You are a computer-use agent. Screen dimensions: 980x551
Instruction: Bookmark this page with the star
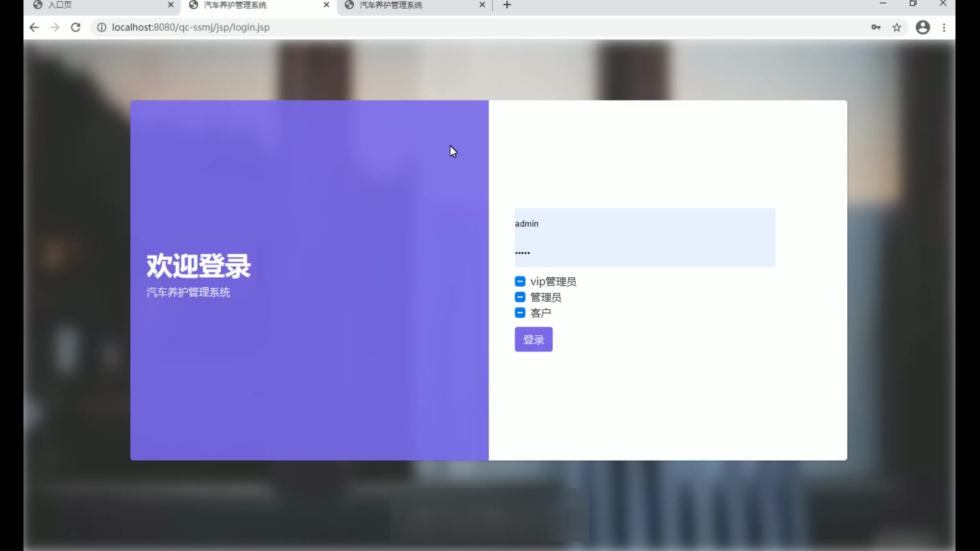(897, 28)
